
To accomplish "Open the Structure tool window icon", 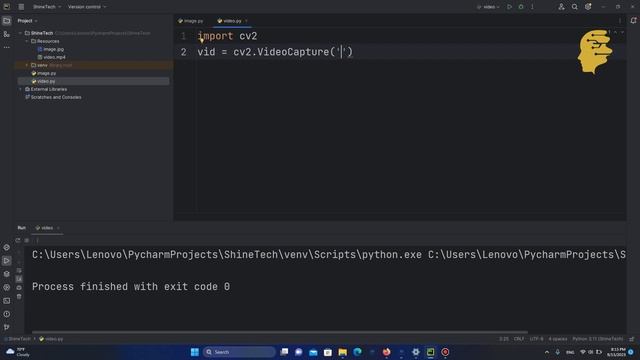I will pyautogui.click(x=7, y=34).
